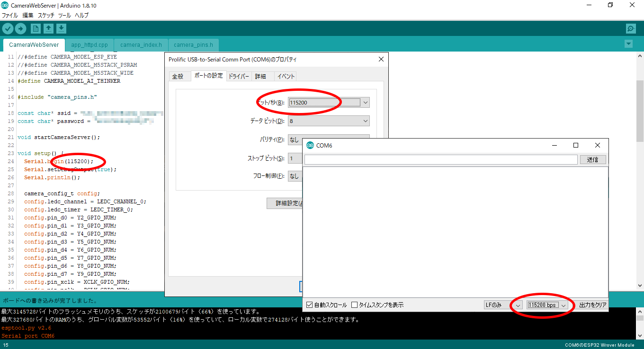Switch to the camera_pins.h tab
The height and width of the screenshot is (349, 644).
pos(193,45)
